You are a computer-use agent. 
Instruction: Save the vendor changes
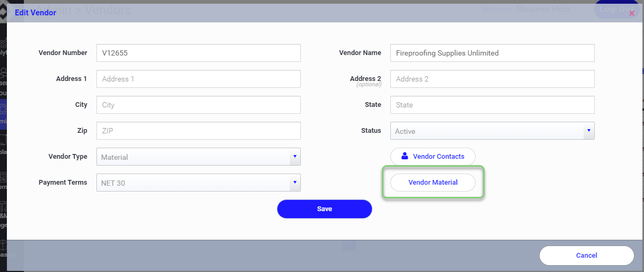point(325,209)
